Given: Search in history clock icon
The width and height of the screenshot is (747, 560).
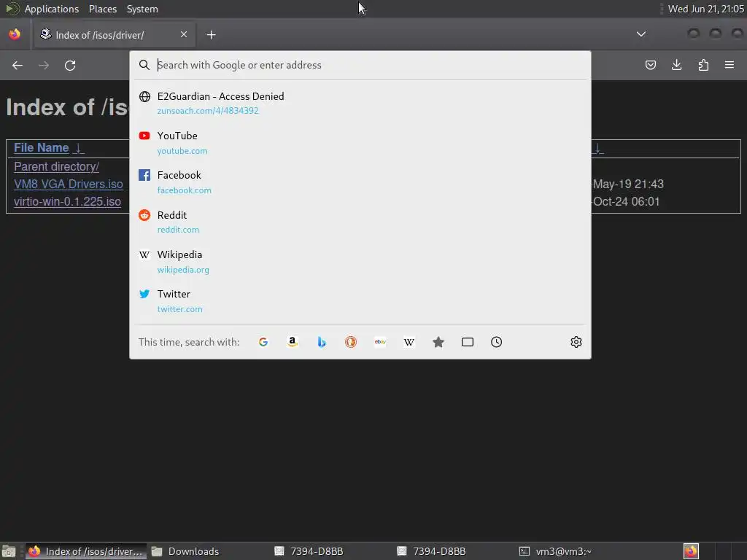Looking at the screenshot, I should 496,342.
